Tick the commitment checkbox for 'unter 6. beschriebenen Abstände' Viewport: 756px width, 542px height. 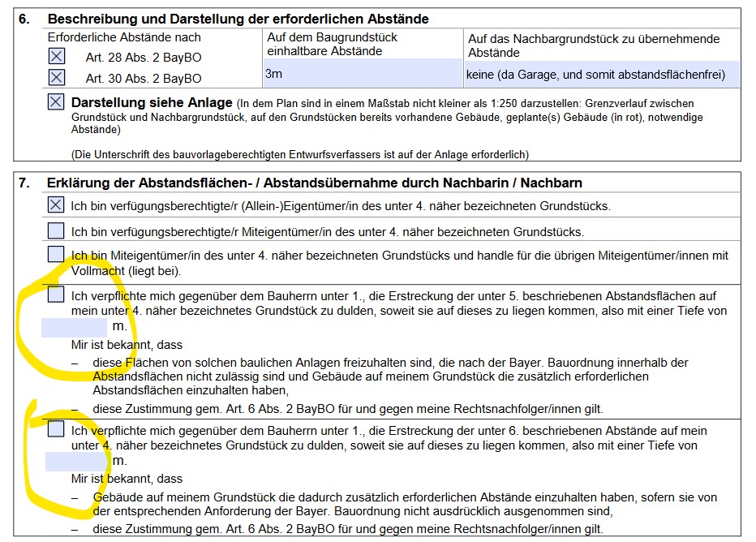click(x=56, y=429)
